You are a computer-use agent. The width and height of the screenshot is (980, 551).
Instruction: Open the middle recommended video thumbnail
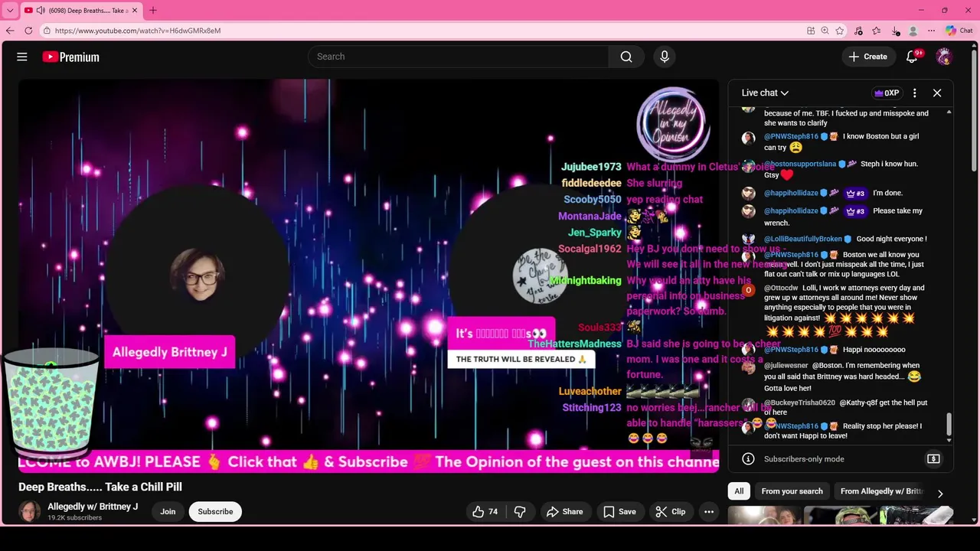coord(841,517)
